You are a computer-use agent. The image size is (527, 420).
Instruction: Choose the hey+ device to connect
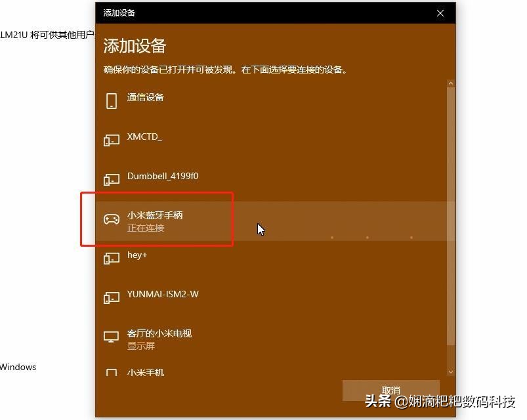pyautogui.click(x=137, y=255)
